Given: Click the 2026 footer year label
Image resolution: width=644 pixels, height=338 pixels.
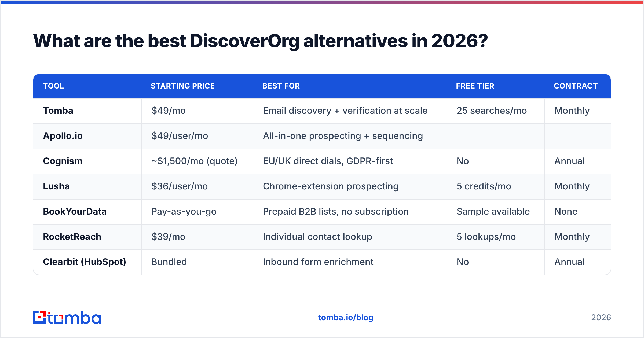Looking at the screenshot, I should 601,317.
